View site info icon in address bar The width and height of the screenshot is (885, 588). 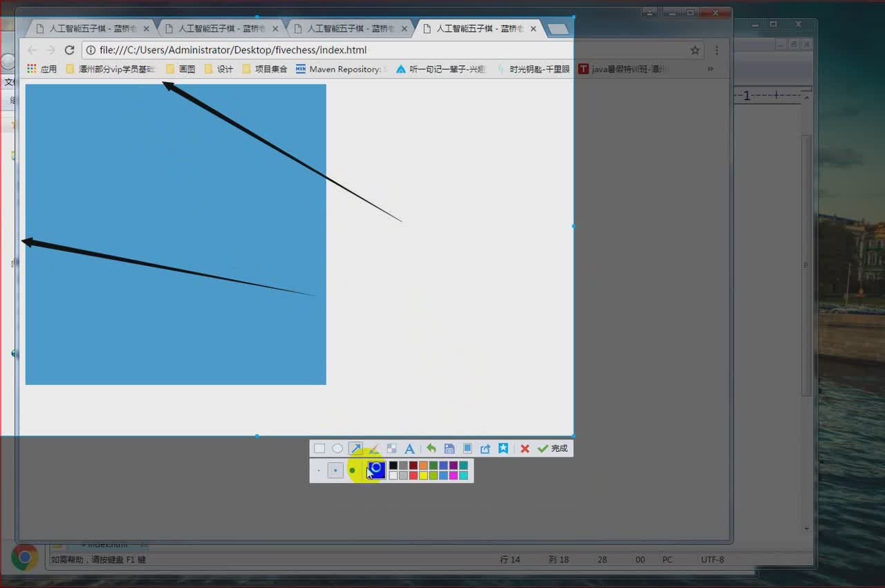[91, 50]
